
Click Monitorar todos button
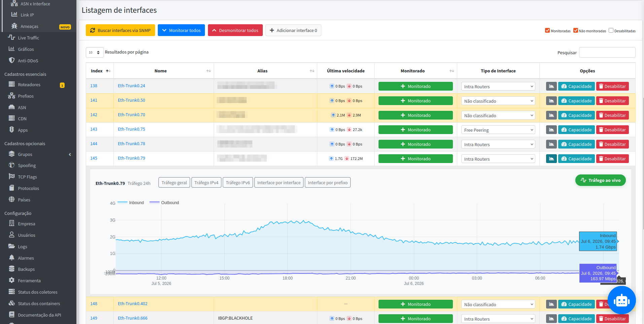181,30
